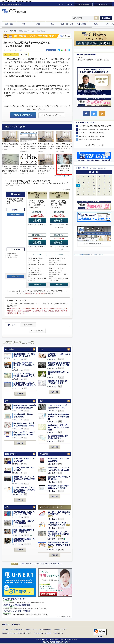Open the 薬事 navigation tab

tap(38, 24)
